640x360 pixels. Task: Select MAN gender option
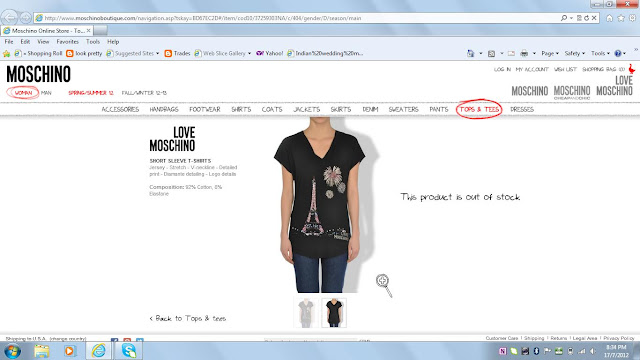click(46, 93)
